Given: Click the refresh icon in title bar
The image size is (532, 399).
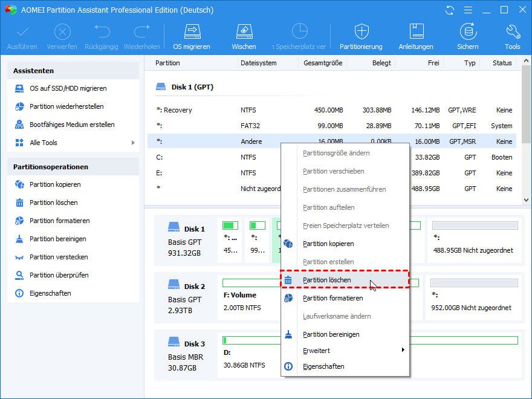Looking at the screenshot, I should [x=450, y=10].
